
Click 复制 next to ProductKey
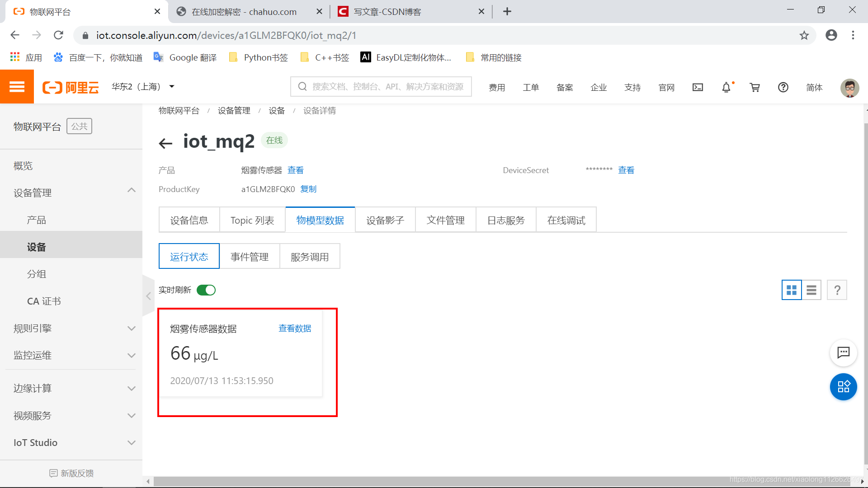(308, 189)
